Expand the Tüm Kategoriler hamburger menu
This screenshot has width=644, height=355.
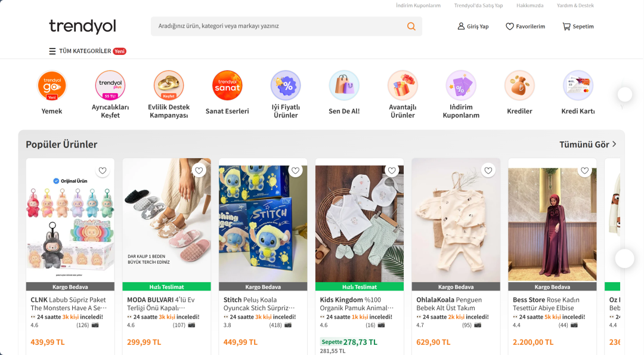point(52,51)
